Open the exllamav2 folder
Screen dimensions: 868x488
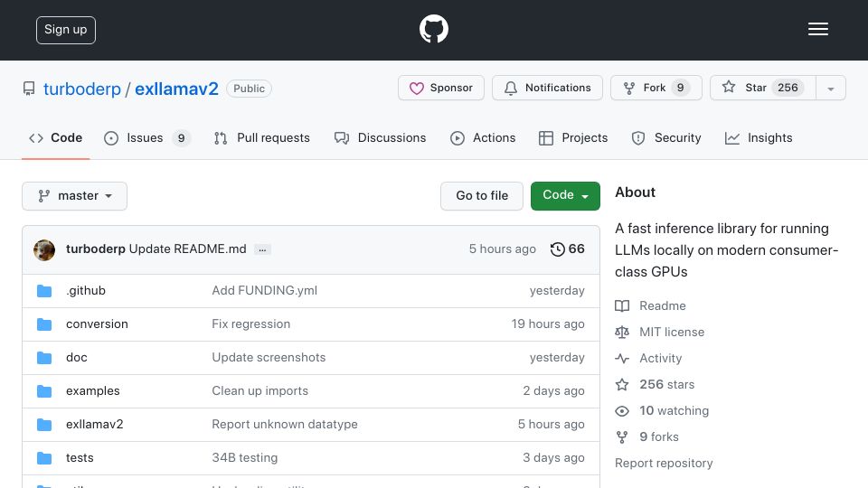[x=95, y=425]
